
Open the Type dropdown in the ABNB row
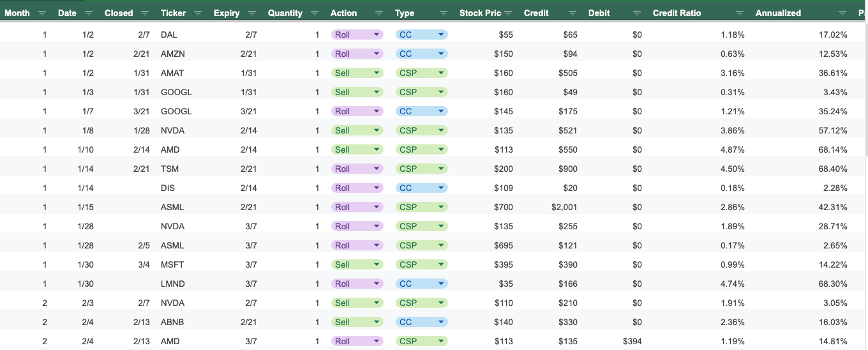tap(441, 322)
